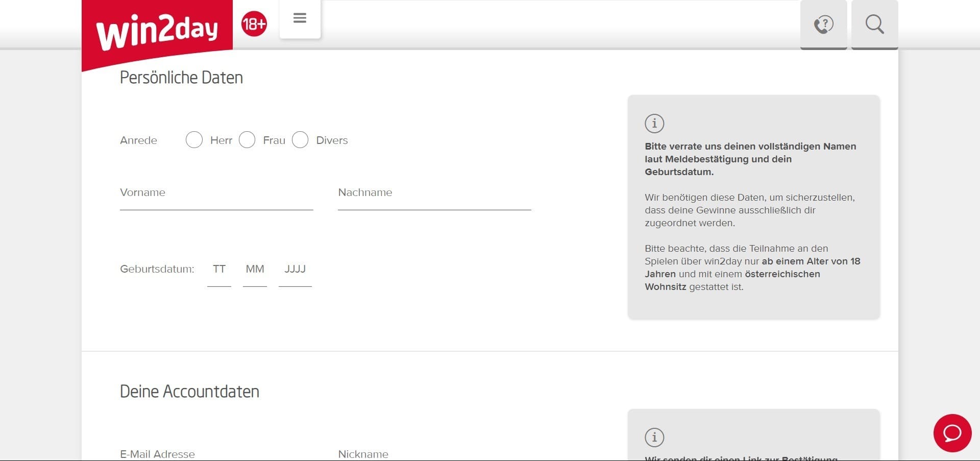Open the help and support icon

(823, 24)
